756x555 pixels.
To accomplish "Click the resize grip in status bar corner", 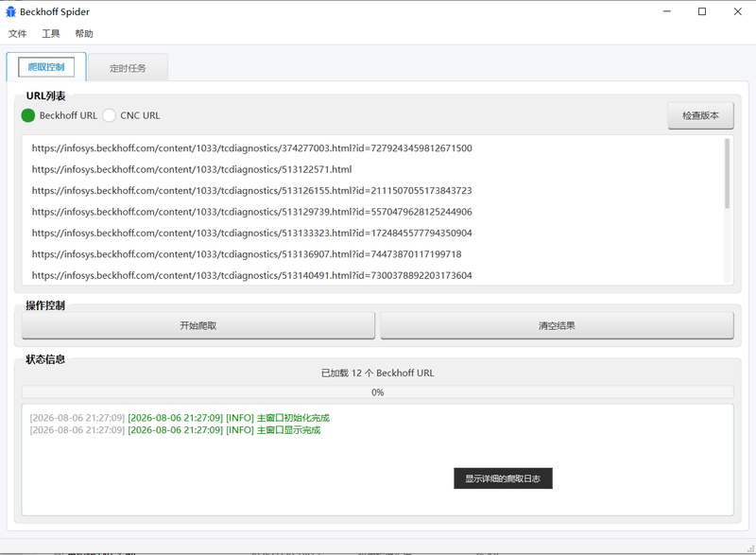I will click(x=750, y=548).
